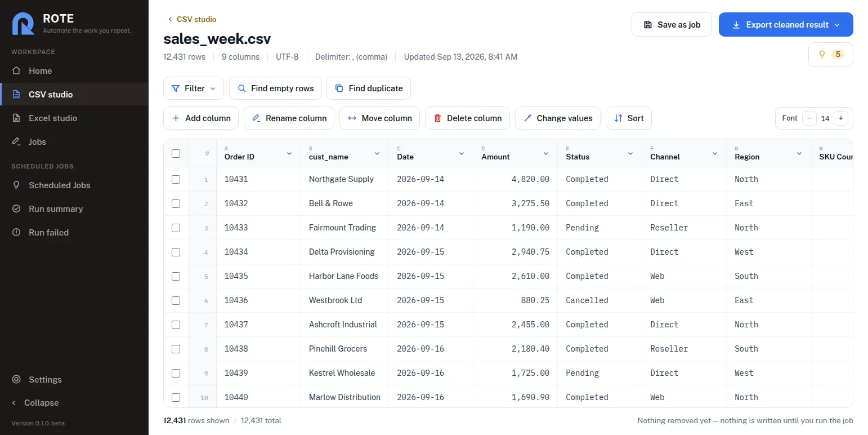Click the Pinehill Grocers cell
The image size is (868, 435).
point(345,349)
